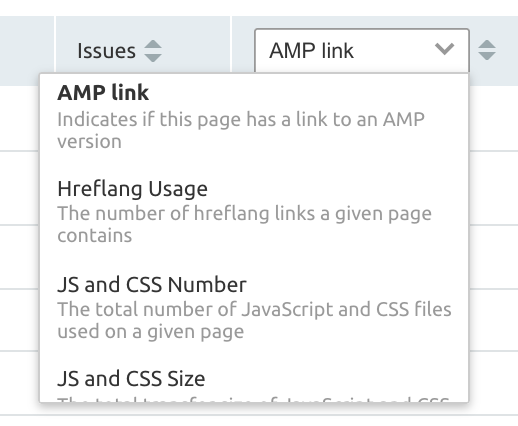Viewport: 518px width, 426px height.
Task: Choose the bold AMP link option in list
Action: 103,92
